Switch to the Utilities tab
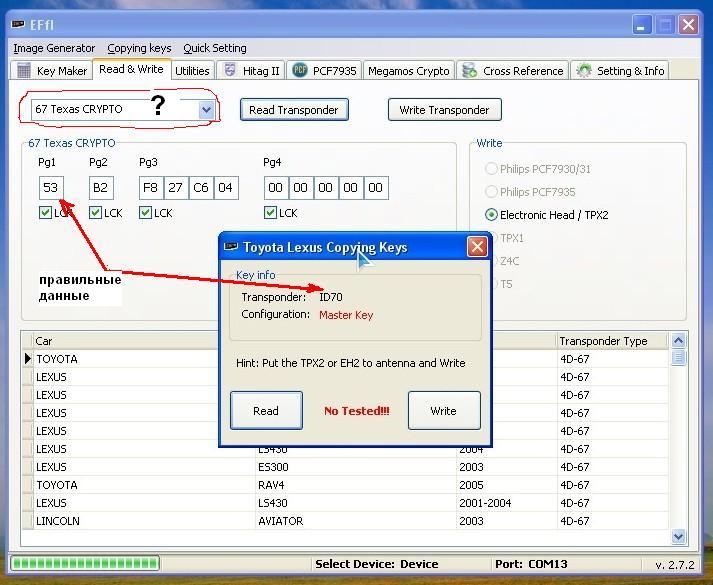713x585 pixels. tap(192, 70)
